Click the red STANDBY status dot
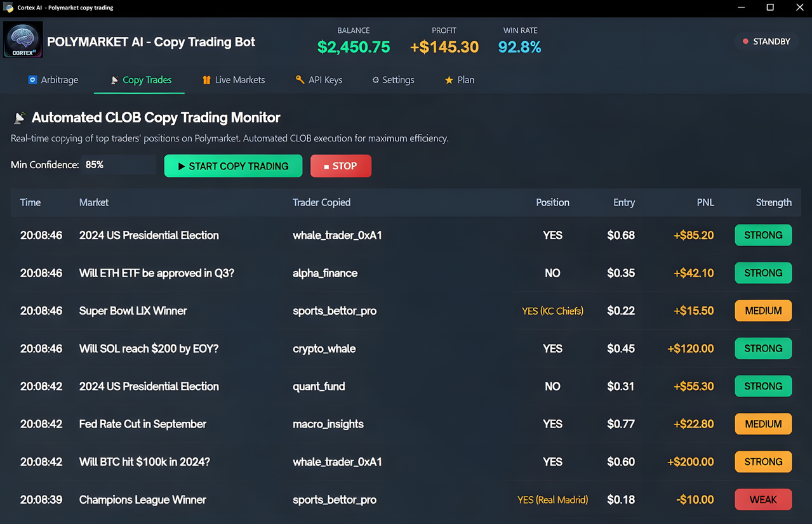 745,41
